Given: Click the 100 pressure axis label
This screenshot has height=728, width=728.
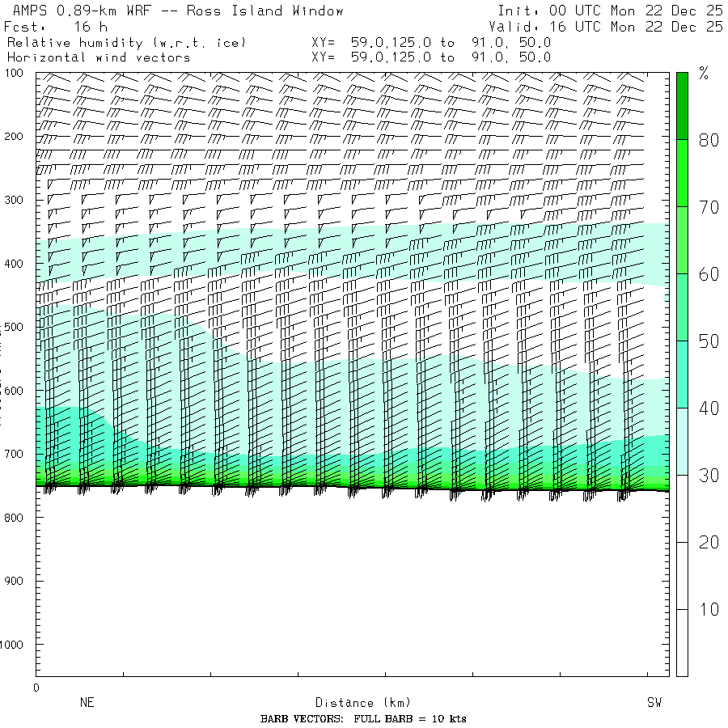Looking at the screenshot, I should point(14,73).
